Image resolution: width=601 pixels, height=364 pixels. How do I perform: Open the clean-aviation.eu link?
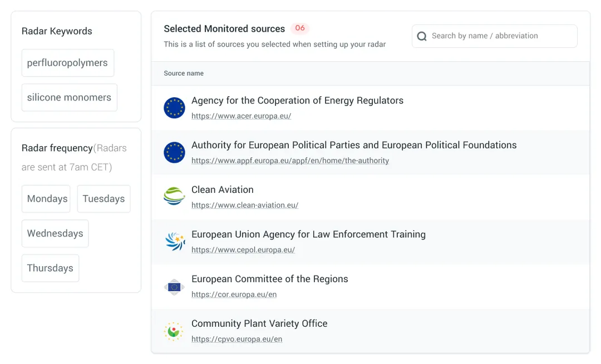coord(244,205)
